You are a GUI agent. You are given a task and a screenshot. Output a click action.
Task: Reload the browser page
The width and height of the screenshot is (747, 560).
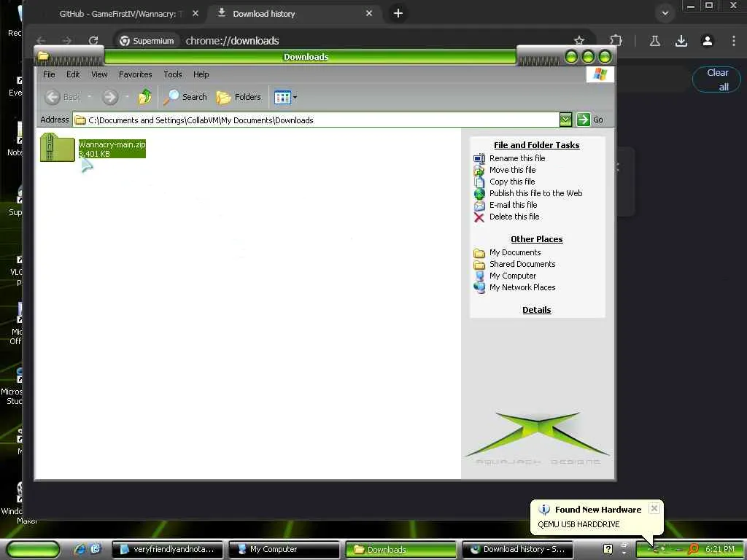[93, 41]
